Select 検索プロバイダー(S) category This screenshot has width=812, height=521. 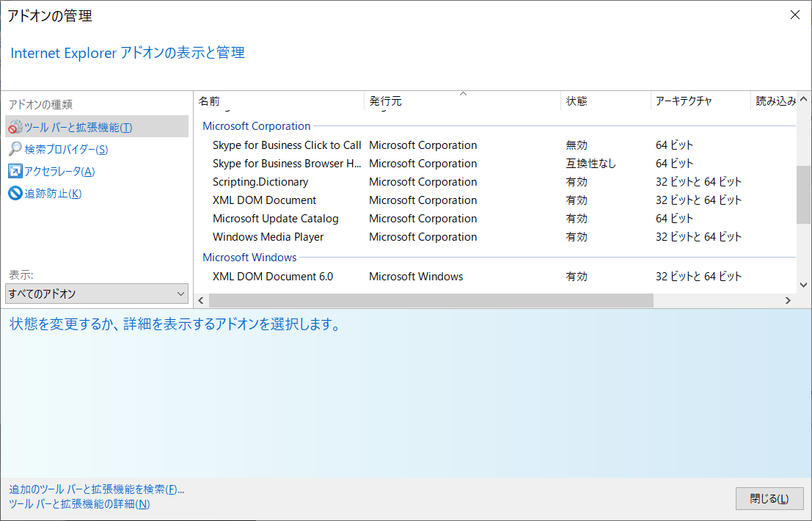tap(66, 149)
